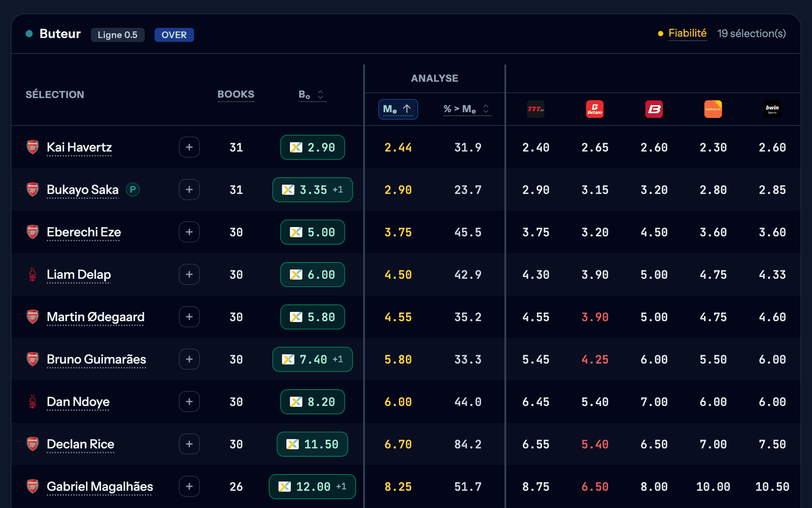Click the BOOKS column header
Viewport: 812px width, 508px height.
coord(236,94)
